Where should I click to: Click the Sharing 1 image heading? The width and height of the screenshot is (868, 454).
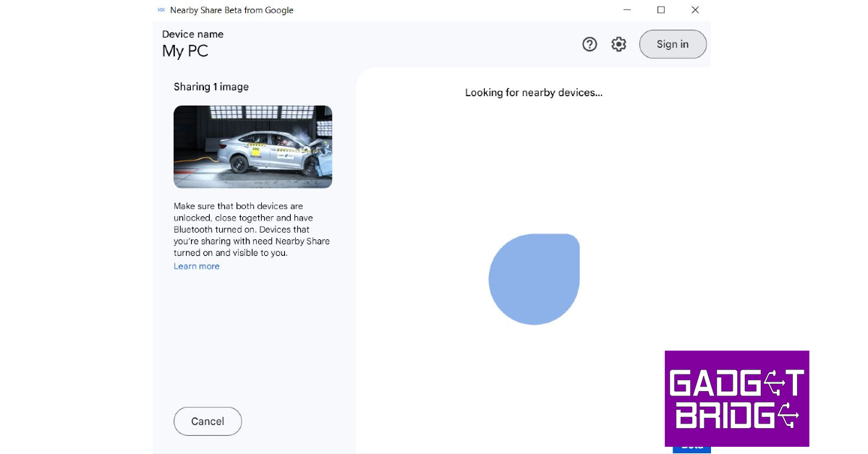(211, 87)
